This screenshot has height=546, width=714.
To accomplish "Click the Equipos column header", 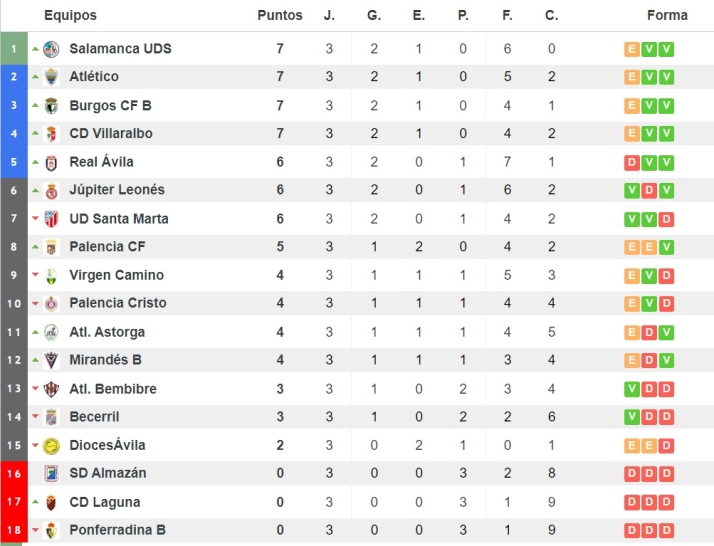I will click(70, 15).
